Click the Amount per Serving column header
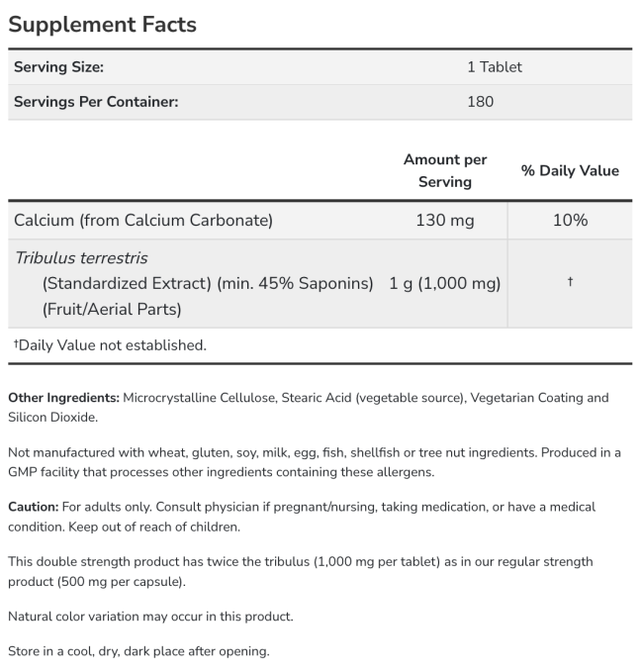 tap(445, 170)
